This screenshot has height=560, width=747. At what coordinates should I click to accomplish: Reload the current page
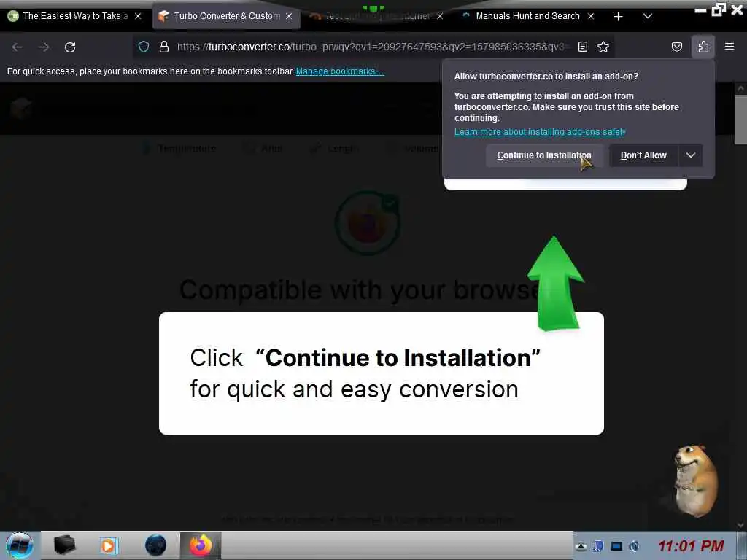coord(70,47)
